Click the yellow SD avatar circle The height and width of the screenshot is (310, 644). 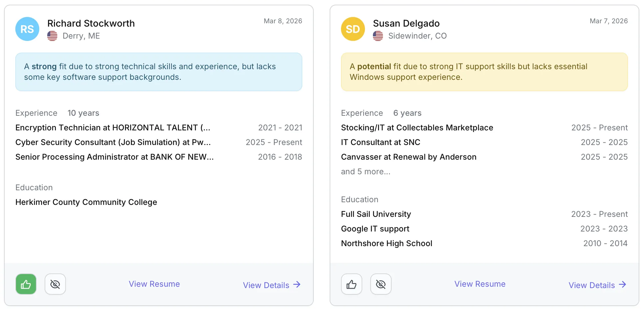tap(353, 29)
